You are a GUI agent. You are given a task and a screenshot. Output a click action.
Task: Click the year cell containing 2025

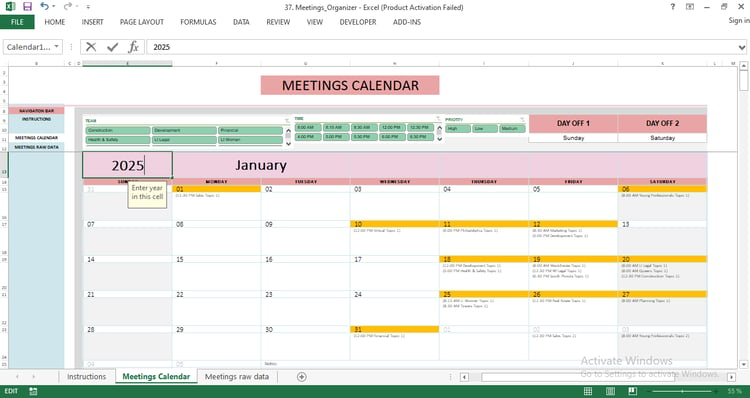click(127, 165)
